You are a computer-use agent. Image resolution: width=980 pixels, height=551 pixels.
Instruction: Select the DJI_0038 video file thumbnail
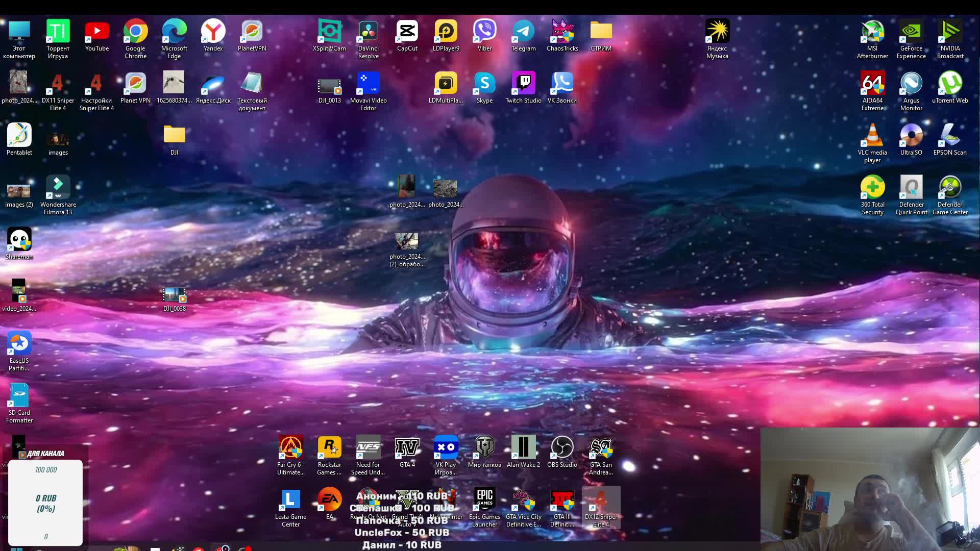click(174, 295)
